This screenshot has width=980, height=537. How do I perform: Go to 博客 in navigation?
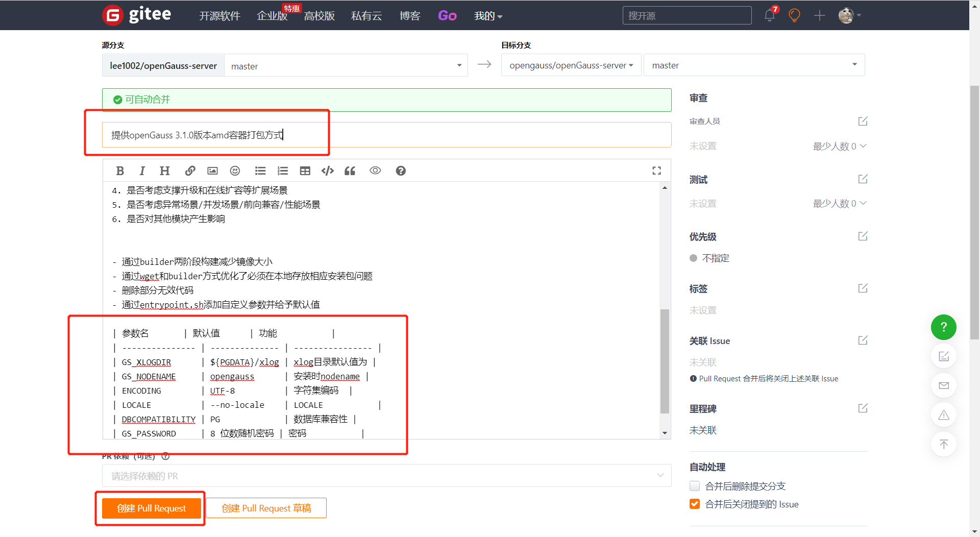click(x=410, y=16)
